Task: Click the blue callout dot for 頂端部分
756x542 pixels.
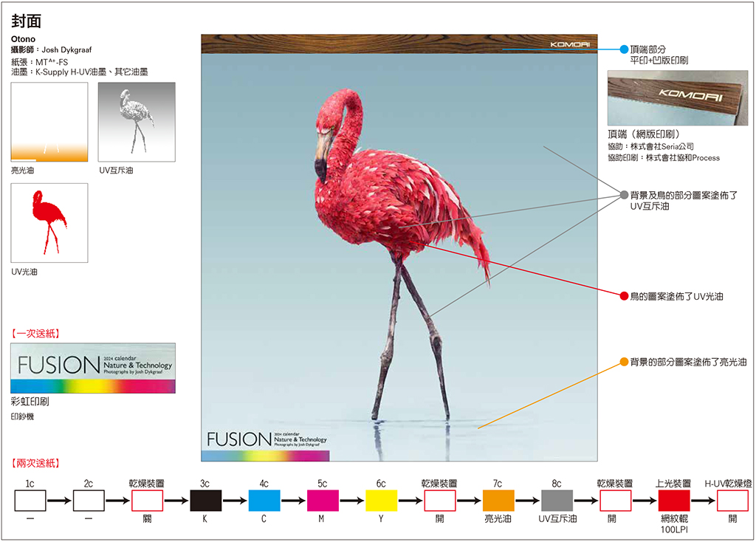Action: coord(624,49)
